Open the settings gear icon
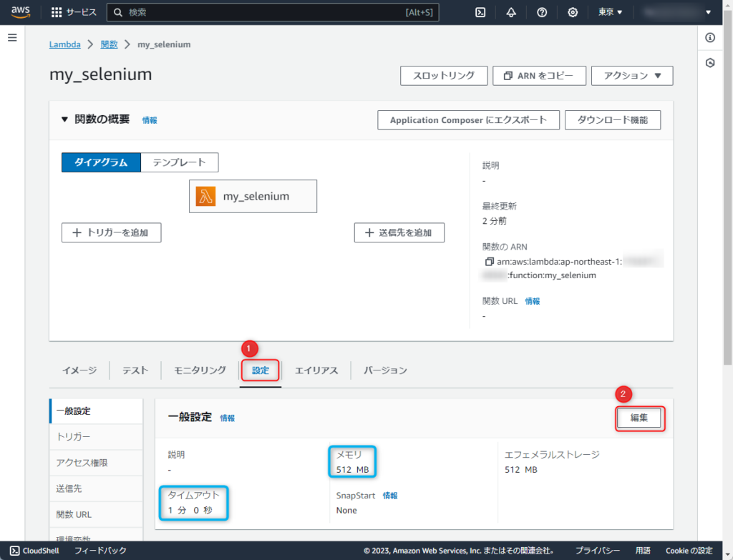Image resolution: width=733 pixels, height=560 pixels. point(573,12)
